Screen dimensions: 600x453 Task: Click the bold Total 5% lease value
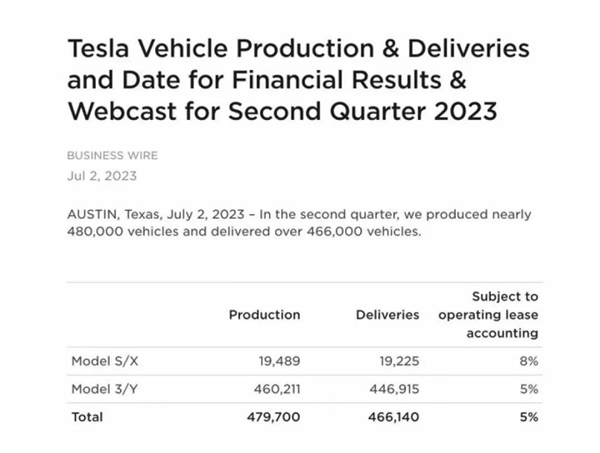click(529, 417)
